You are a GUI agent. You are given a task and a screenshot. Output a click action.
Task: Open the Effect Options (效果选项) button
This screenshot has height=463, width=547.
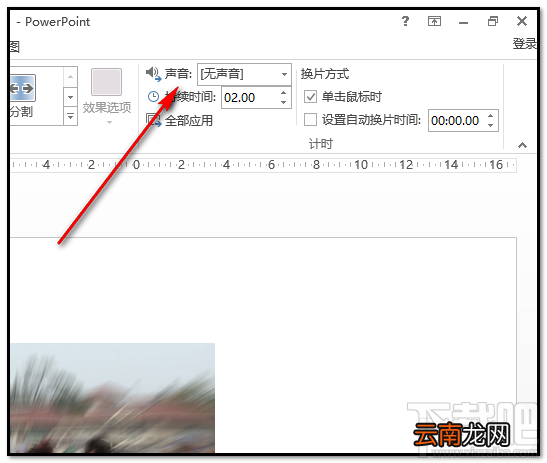pyautogui.click(x=107, y=96)
